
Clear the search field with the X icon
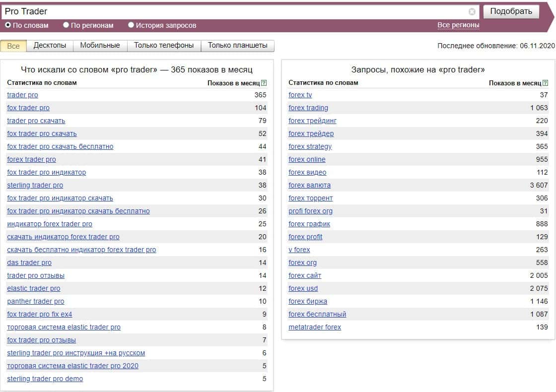click(472, 12)
